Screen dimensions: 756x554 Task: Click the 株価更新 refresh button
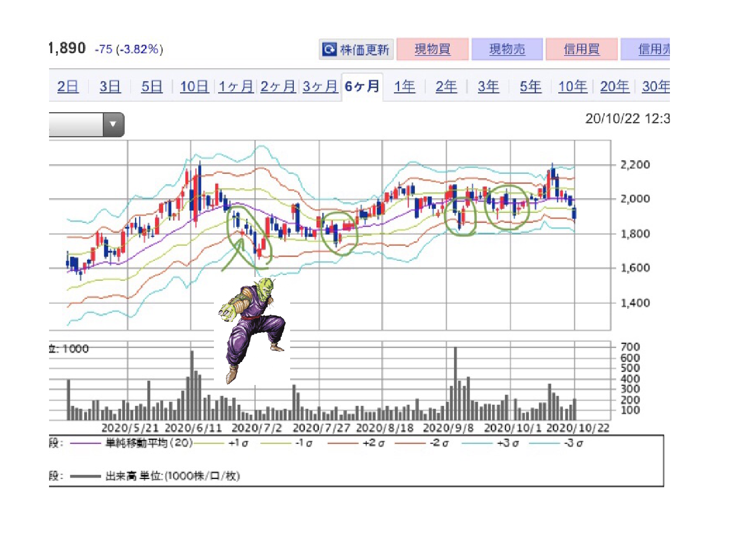tap(356, 50)
